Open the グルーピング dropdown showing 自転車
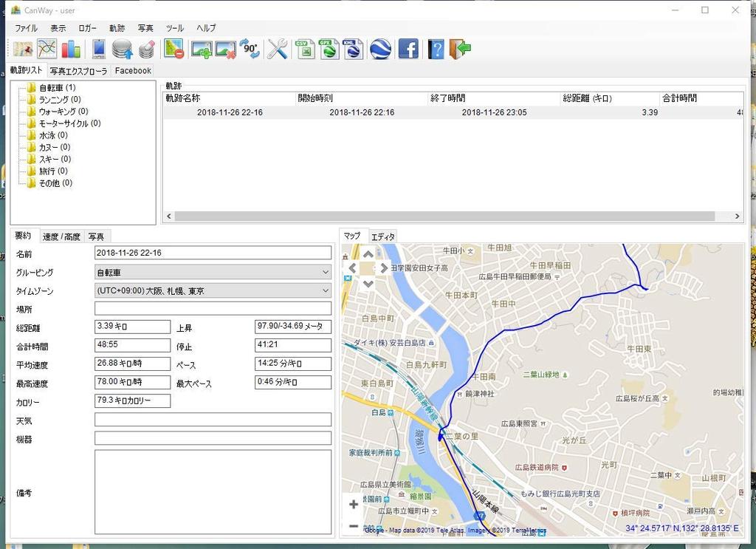 tap(213, 273)
